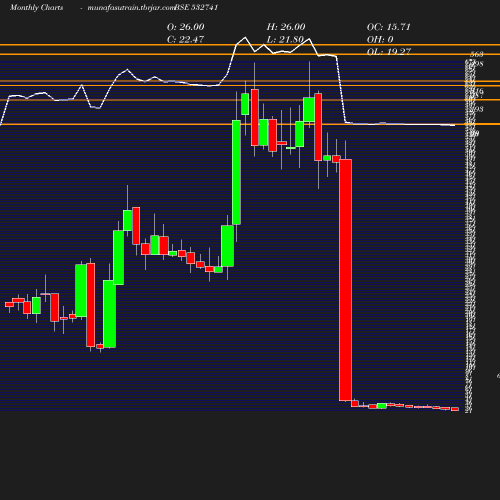Click the "Monthly Charts" title text
Viewport: 500px width, 500px height.
(36, 7)
